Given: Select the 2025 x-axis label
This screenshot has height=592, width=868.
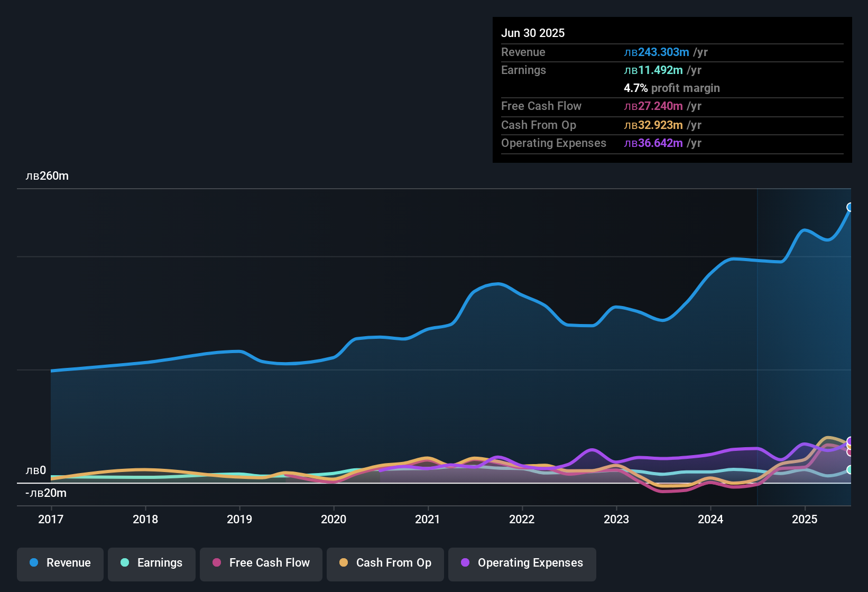Looking at the screenshot, I should tap(805, 520).
